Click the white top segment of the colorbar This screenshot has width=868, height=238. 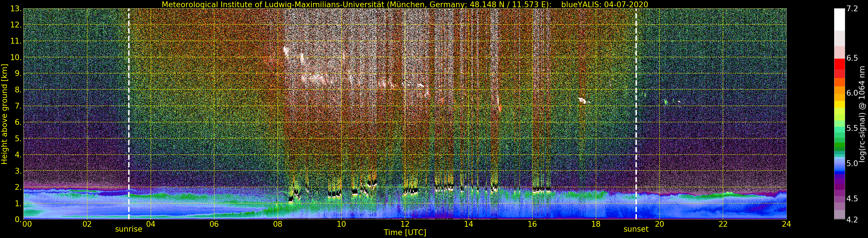coord(839,20)
